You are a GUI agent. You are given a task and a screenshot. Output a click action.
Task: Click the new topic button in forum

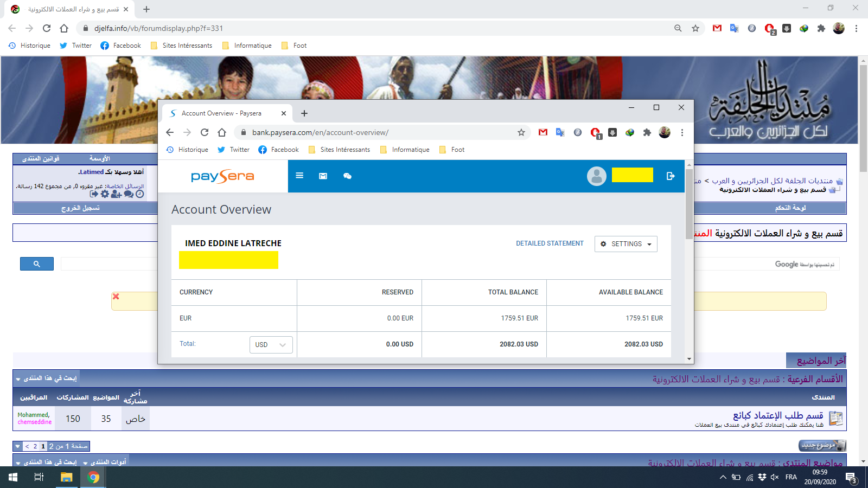[x=822, y=446]
